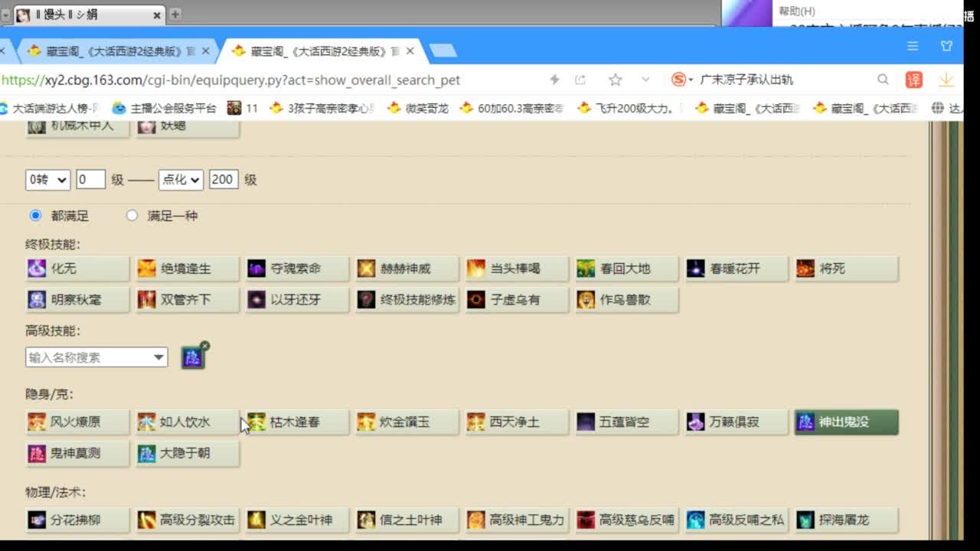Open the 点化 dropdown

point(181,179)
